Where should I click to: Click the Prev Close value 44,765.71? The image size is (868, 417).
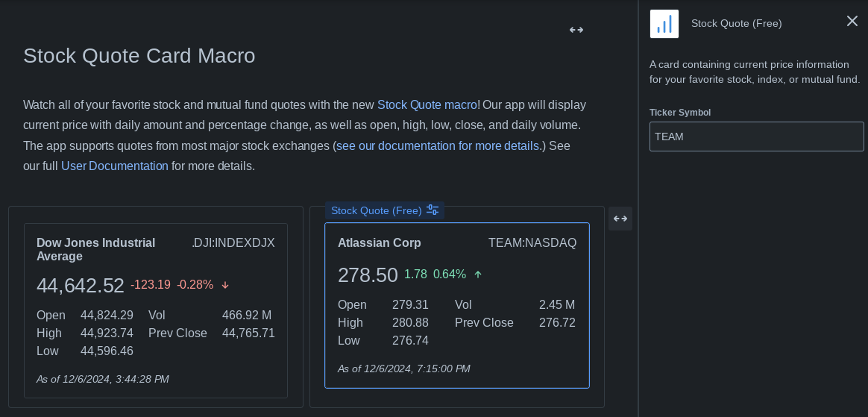[x=248, y=333]
